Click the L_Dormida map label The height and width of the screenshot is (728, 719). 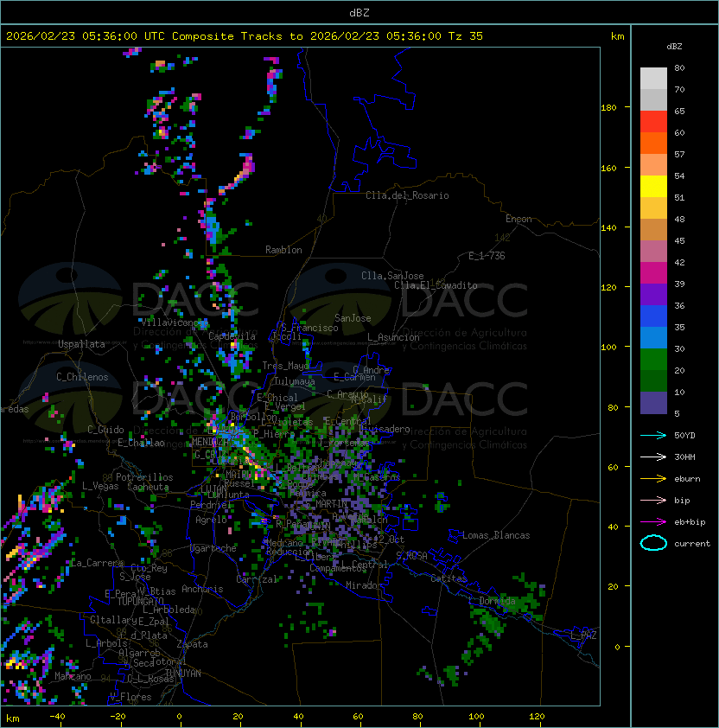coord(492,601)
